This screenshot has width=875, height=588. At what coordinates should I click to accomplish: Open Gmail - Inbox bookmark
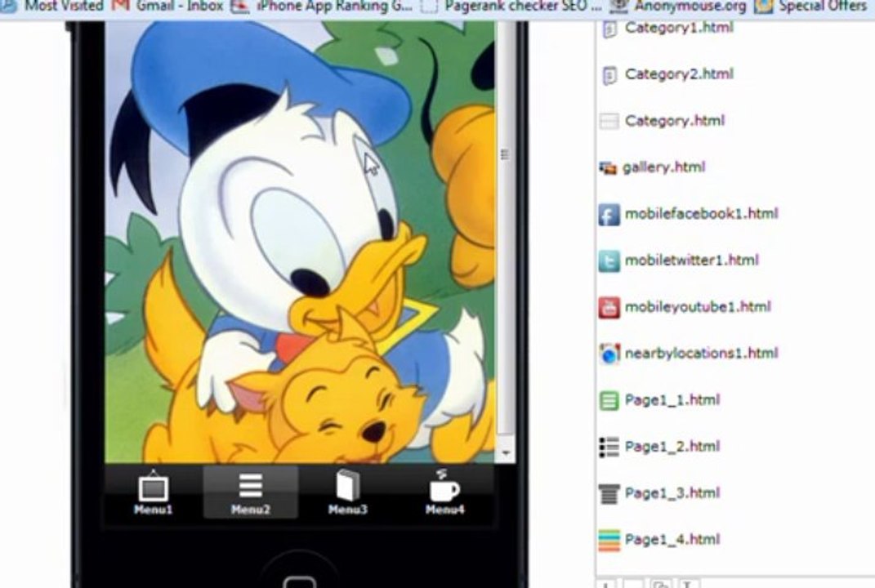(x=168, y=7)
